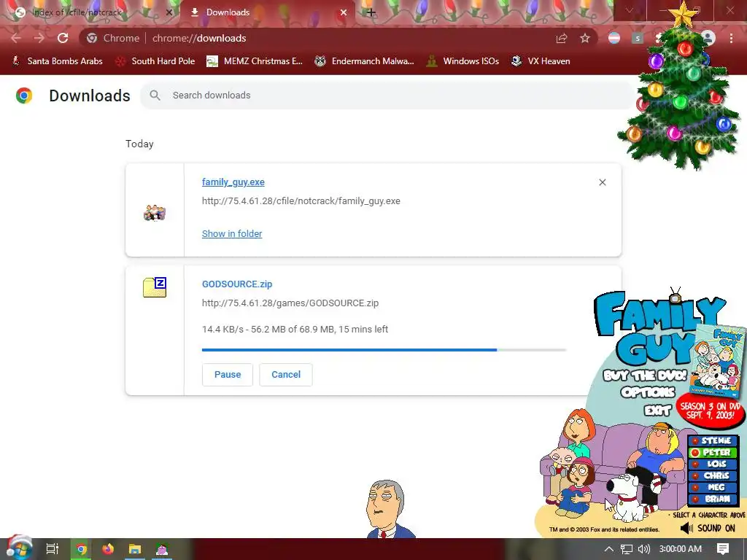Click the GODSOURCE.zip source URL text
This screenshot has height=560, width=747.
[x=290, y=303]
